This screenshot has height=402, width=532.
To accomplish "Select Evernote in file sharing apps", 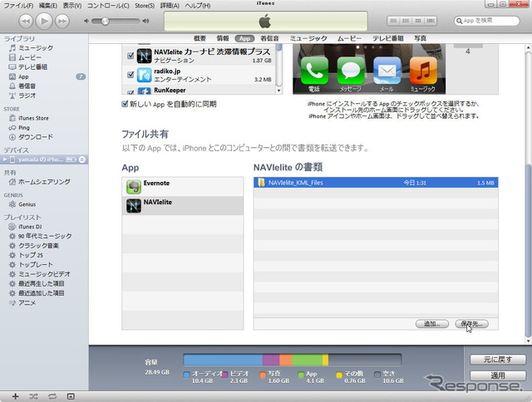I will coord(183,187).
